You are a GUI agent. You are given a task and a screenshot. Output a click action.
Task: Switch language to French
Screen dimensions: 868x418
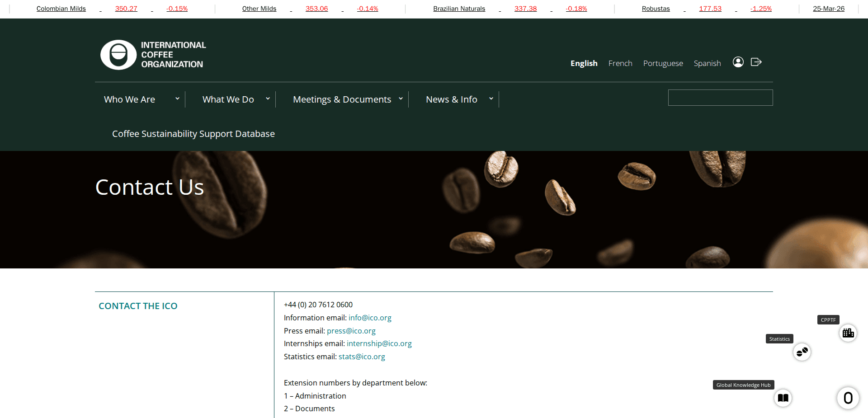tap(620, 63)
